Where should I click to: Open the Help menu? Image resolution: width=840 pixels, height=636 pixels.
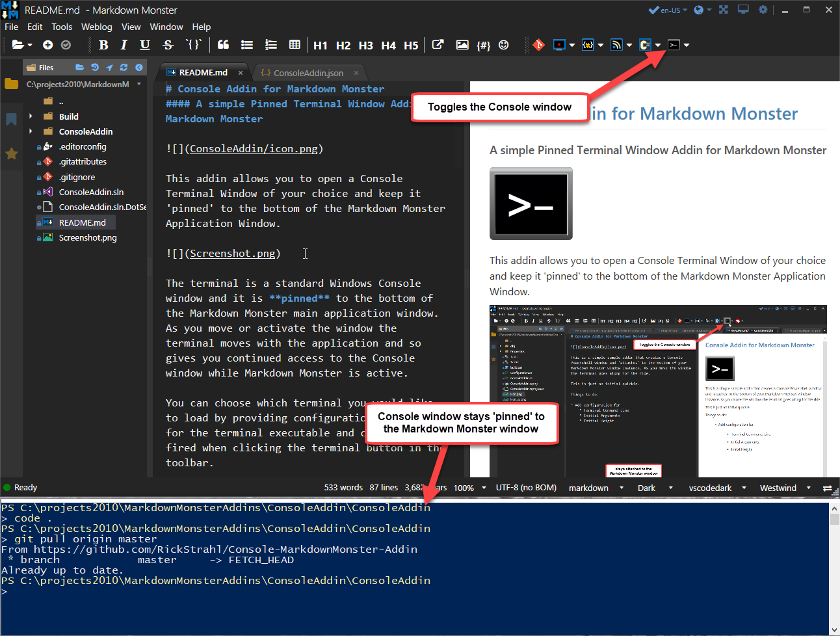(202, 27)
